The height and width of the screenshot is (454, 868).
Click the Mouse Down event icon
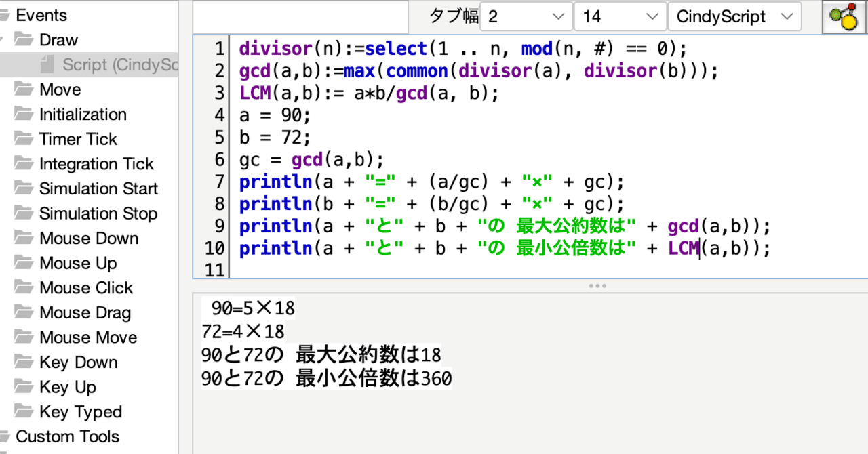pyautogui.click(x=22, y=238)
